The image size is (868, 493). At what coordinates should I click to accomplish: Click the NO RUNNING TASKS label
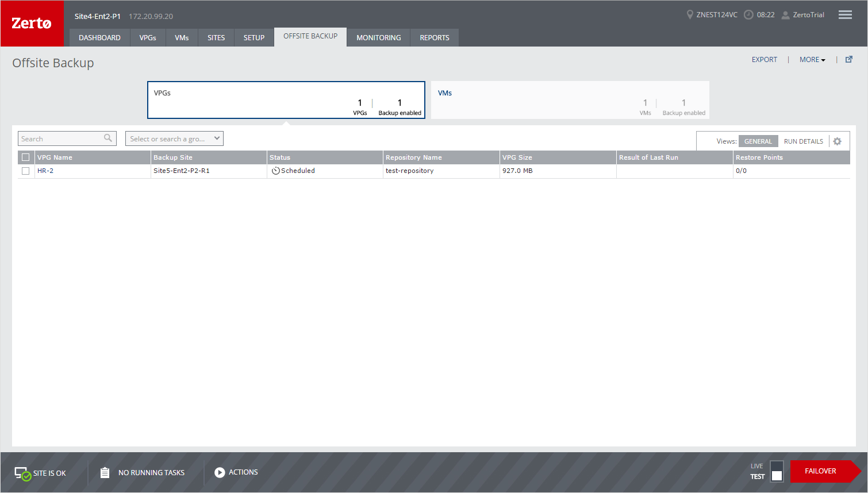pos(151,473)
